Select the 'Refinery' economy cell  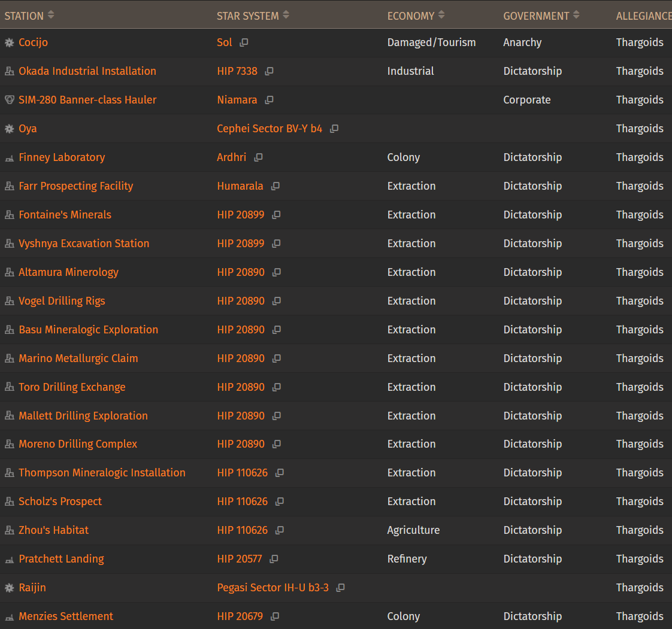[407, 558]
